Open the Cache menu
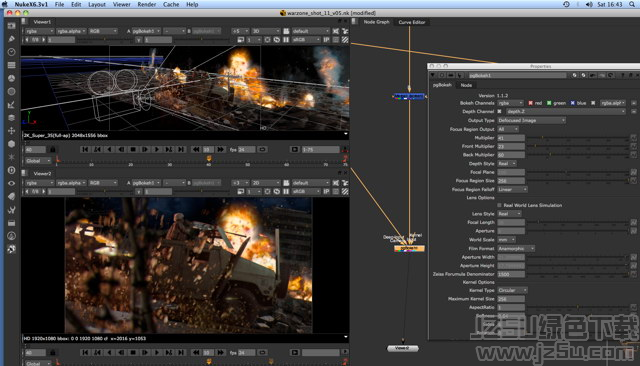 click(171, 4)
